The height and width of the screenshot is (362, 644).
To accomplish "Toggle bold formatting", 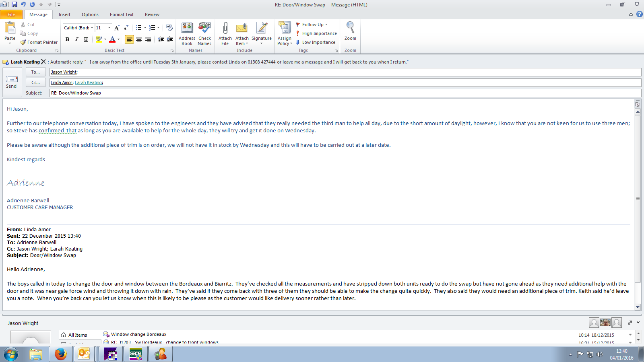I will click(67, 39).
